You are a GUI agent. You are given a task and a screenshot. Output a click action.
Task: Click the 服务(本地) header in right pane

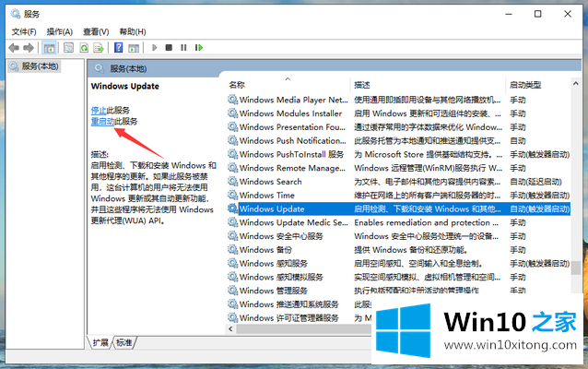click(128, 68)
